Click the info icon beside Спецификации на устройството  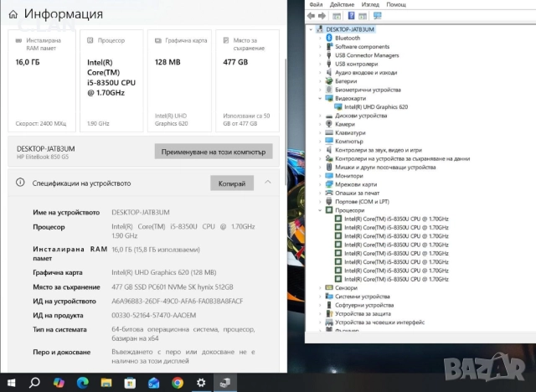coord(20,183)
